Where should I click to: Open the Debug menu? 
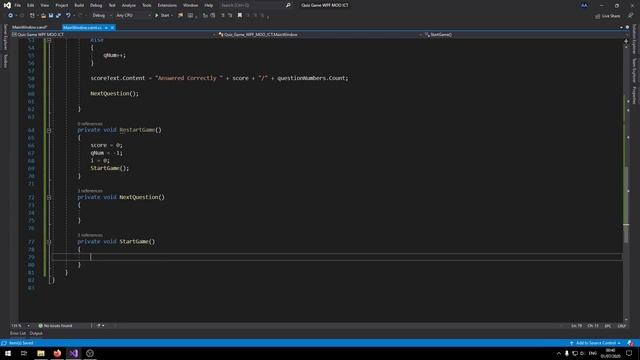[x=96, y=5]
